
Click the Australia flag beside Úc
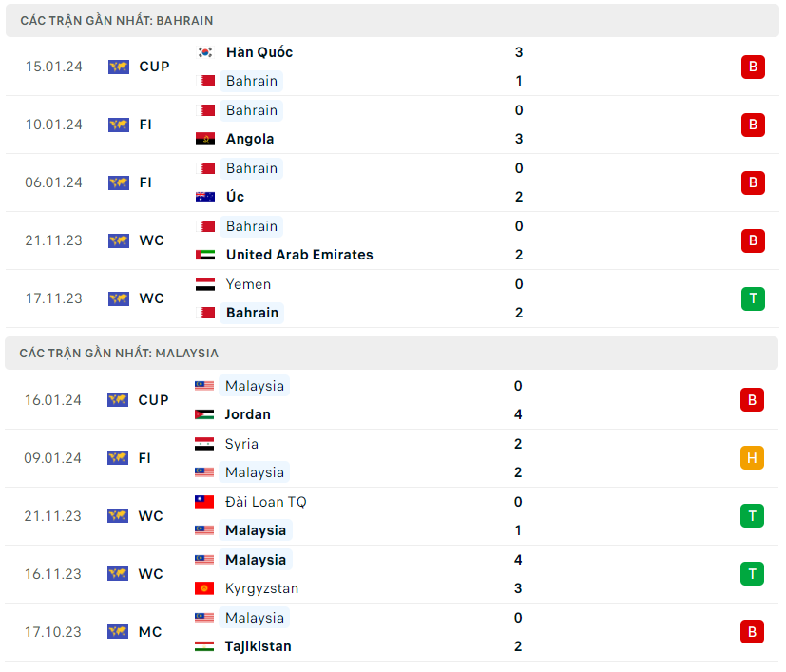point(205,197)
